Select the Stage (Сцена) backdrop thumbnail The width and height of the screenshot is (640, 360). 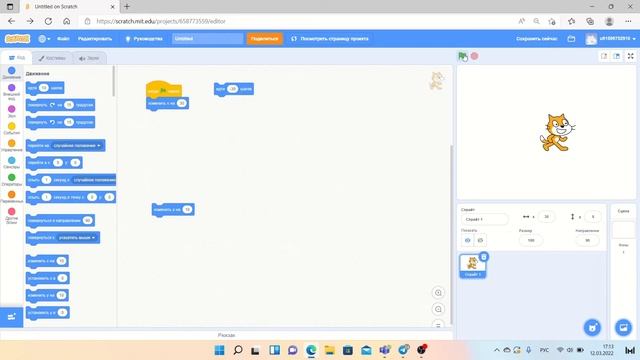(623, 230)
